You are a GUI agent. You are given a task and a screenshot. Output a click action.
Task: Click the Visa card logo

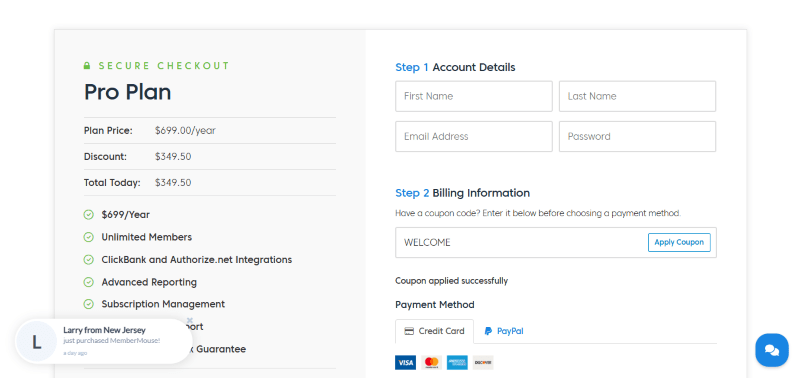point(405,363)
